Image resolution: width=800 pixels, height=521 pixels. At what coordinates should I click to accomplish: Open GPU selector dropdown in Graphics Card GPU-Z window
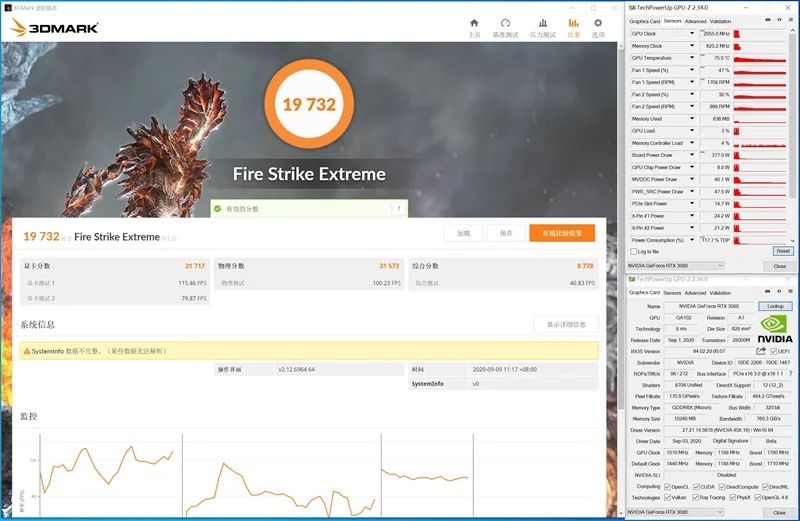click(676, 512)
